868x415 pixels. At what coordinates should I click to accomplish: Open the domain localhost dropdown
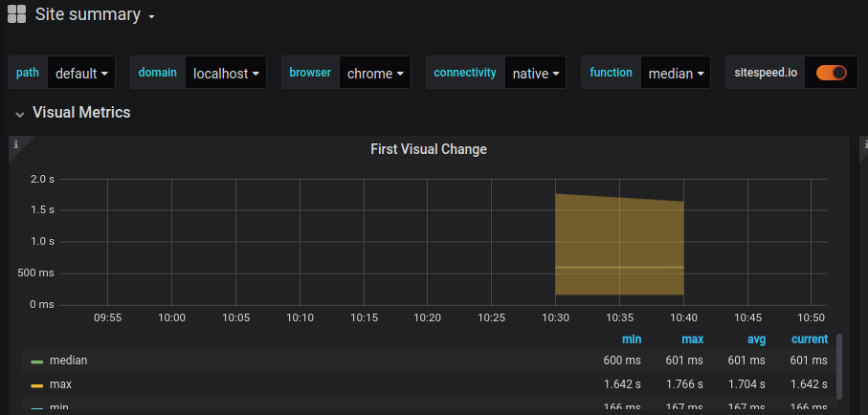tap(226, 73)
